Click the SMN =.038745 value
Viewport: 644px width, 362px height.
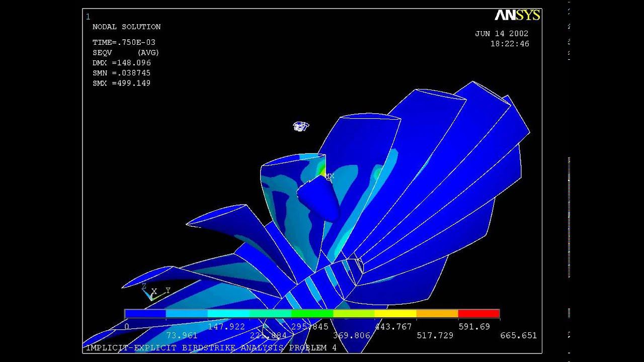pyautogui.click(x=121, y=73)
